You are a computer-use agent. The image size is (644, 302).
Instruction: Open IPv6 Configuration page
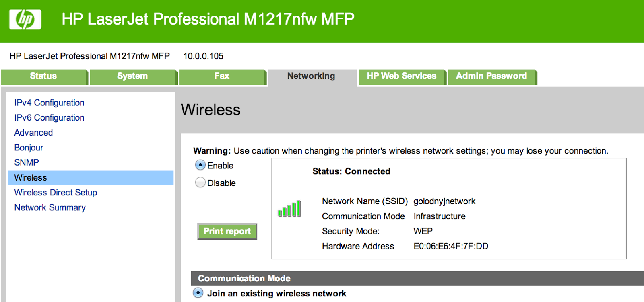(x=49, y=118)
